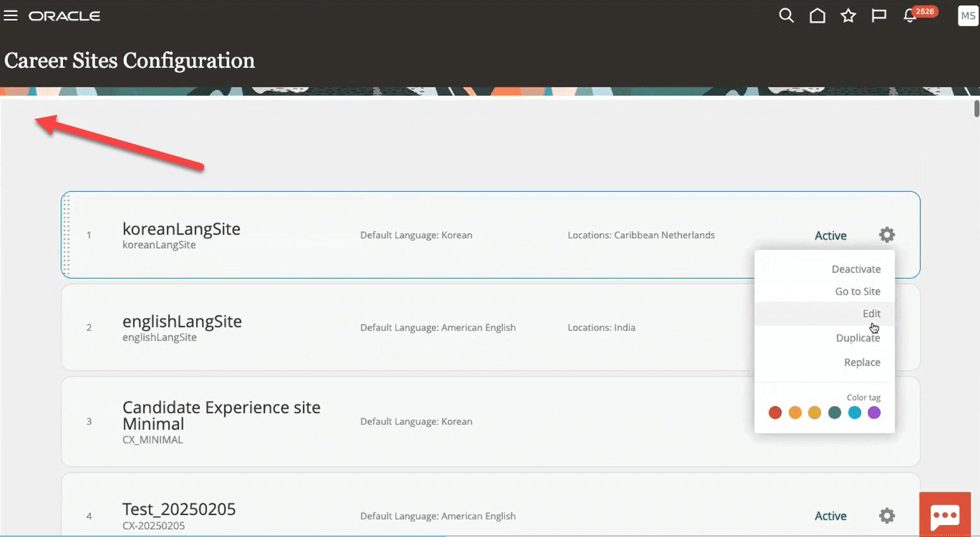
Task: Click the home navigation icon
Action: click(x=817, y=15)
